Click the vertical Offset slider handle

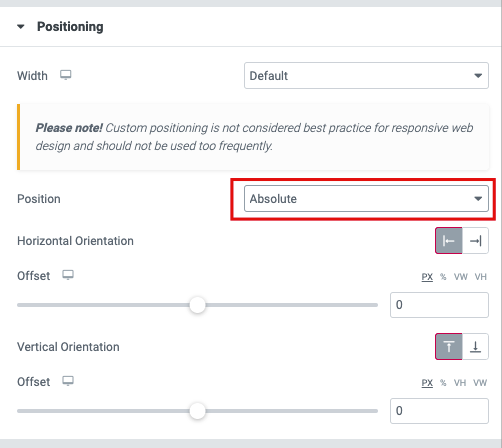[197, 411]
